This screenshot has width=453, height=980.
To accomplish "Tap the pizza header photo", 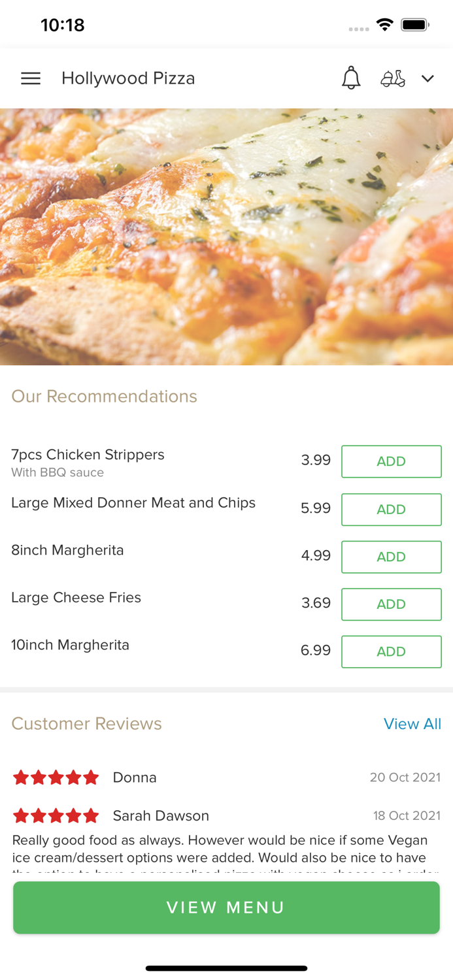I will [x=226, y=235].
